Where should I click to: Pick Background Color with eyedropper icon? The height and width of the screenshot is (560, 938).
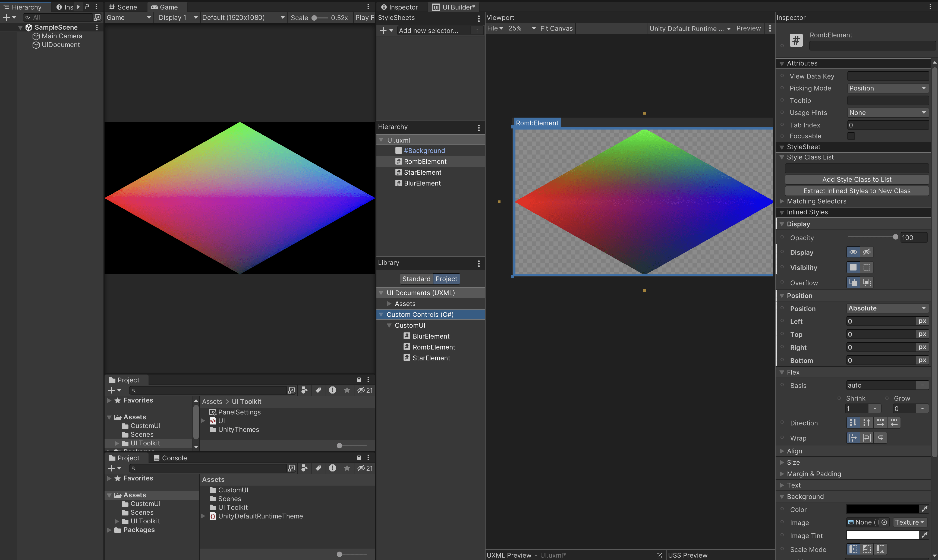(924, 509)
